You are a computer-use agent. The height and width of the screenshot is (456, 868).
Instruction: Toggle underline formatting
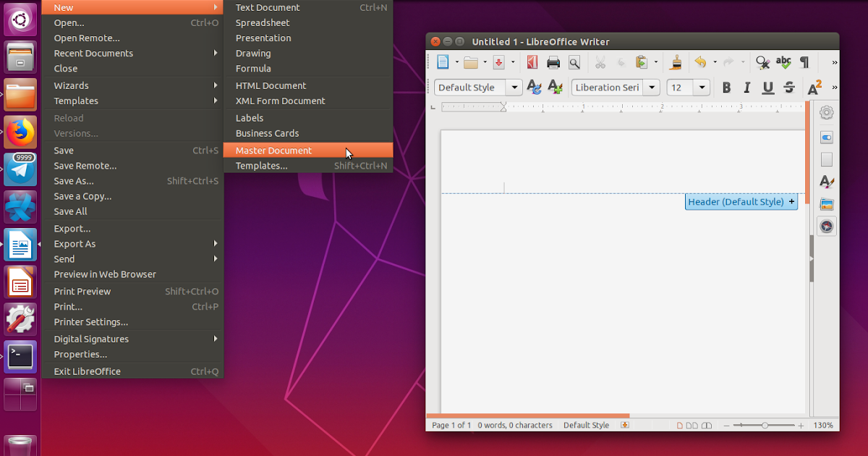tap(767, 88)
